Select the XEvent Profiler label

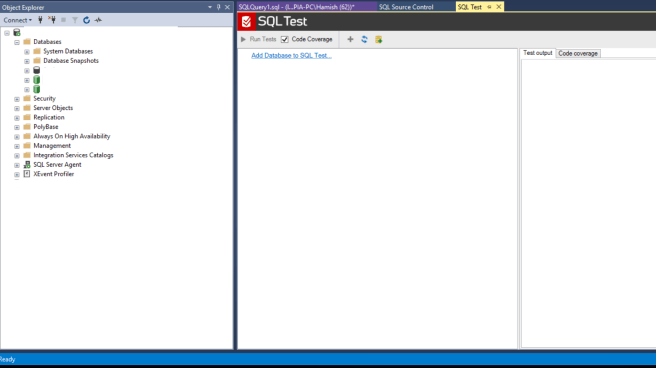pyautogui.click(x=54, y=174)
